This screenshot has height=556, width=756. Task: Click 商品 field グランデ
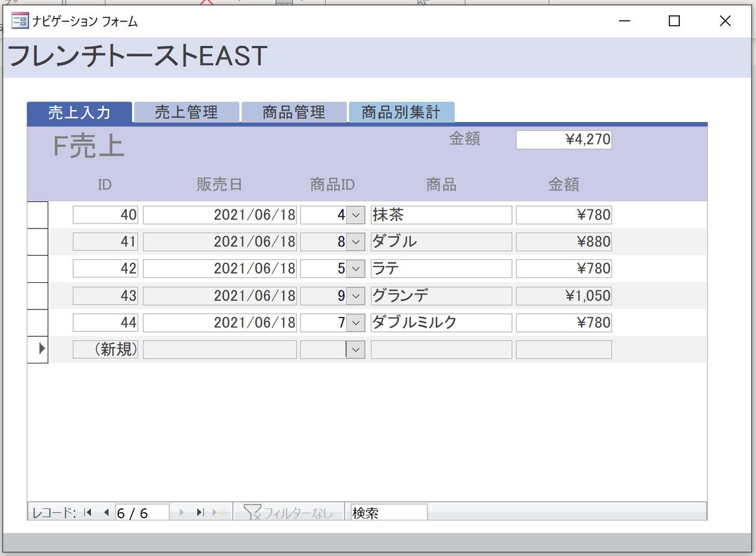(441, 295)
